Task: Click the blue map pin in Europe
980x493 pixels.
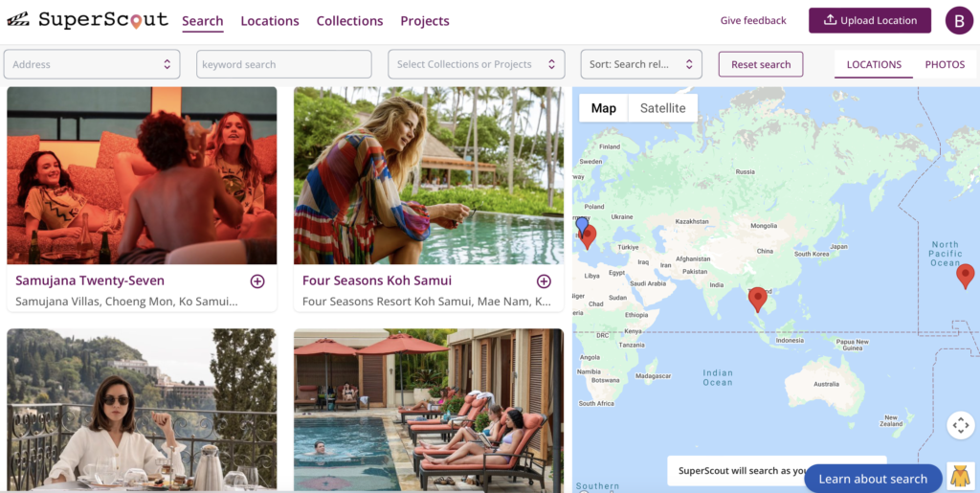Action: (x=581, y=226)
